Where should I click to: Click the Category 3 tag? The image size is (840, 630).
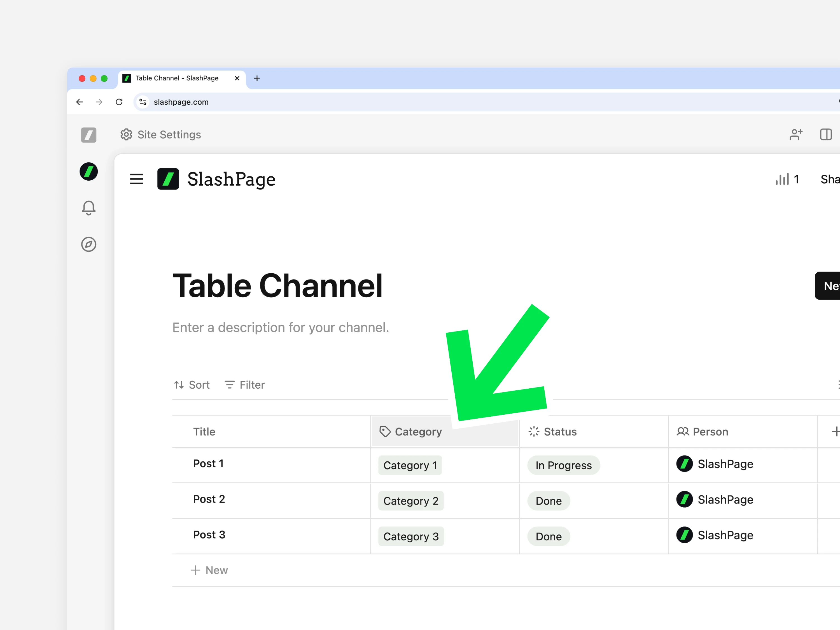point(411,536)
